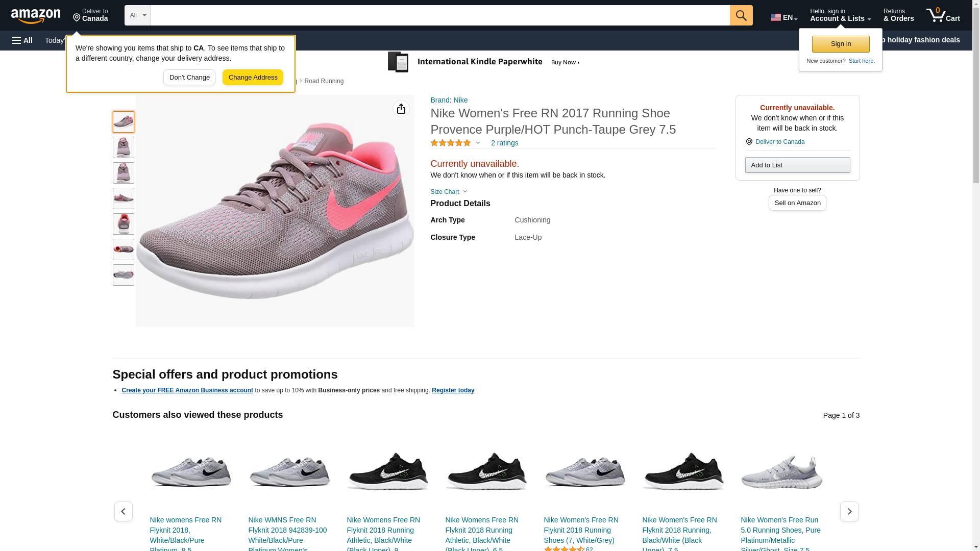This screenshot has height=551, width=980.
Task: Open the All hamburger menu
Action: click(22, 40)
